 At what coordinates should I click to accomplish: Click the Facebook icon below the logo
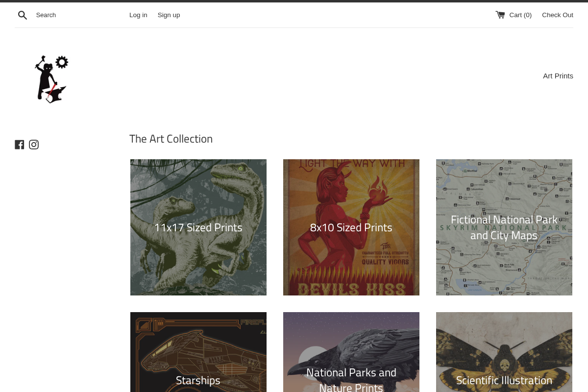[20, 144]
